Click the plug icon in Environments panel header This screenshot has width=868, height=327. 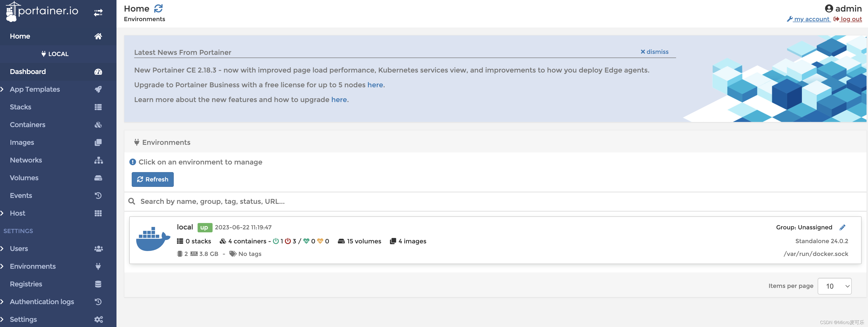tap(136, 142)
